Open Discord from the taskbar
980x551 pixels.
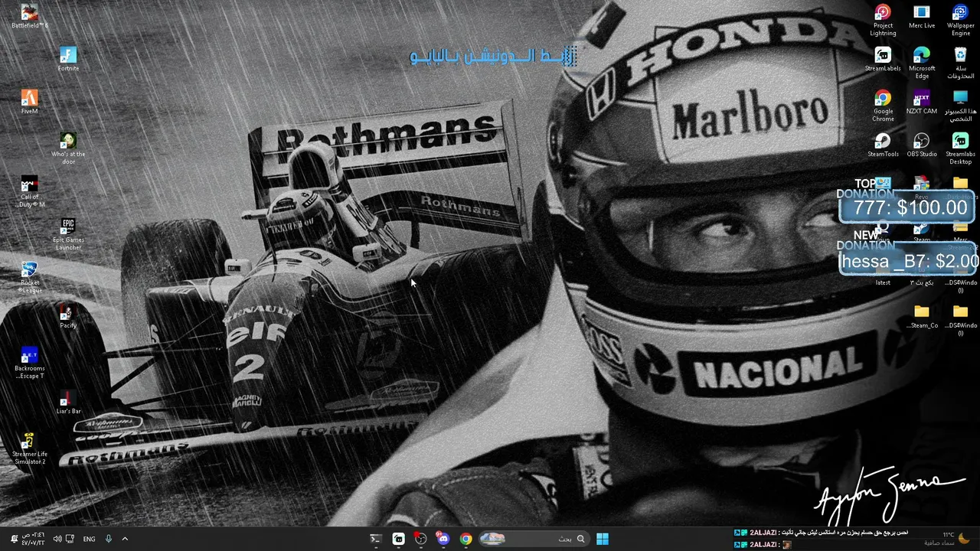pos(443,539)
